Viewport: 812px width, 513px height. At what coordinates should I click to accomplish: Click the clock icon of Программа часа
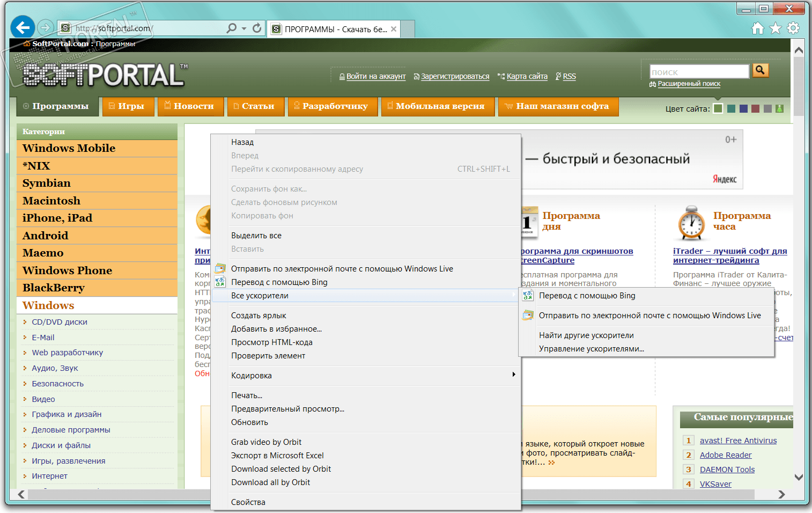click(x=691, y=223)
